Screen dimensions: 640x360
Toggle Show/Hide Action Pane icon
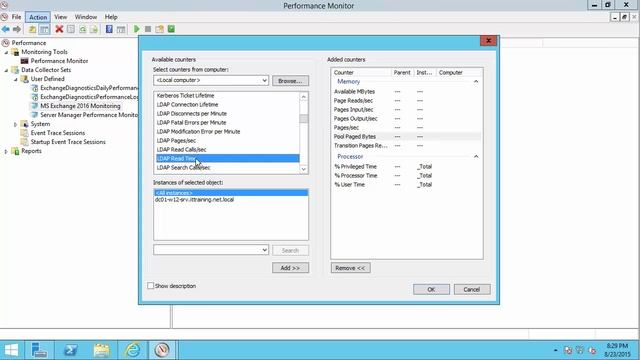coord(121,29)
